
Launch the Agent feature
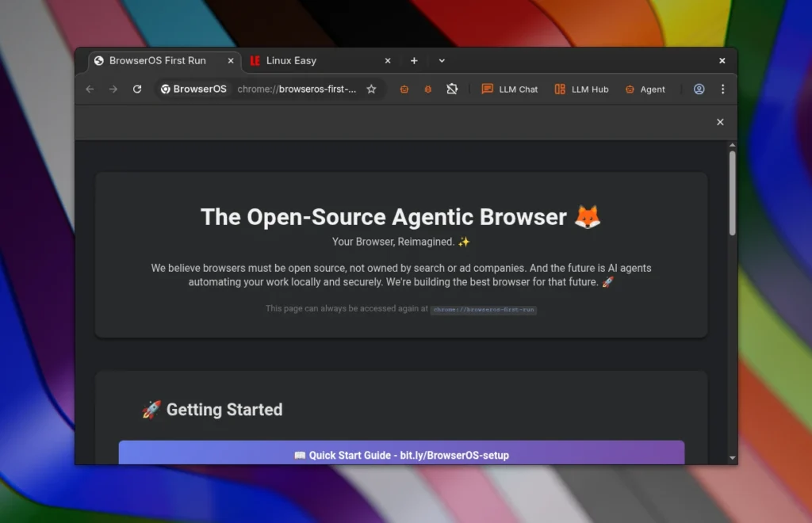pyautogui.click(x=645, y=89)
